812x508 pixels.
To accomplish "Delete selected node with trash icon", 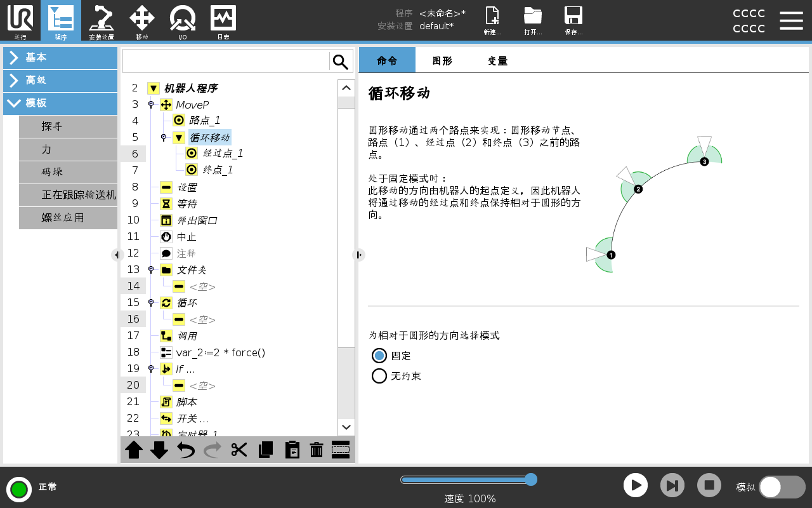I will tap(317, 450).
